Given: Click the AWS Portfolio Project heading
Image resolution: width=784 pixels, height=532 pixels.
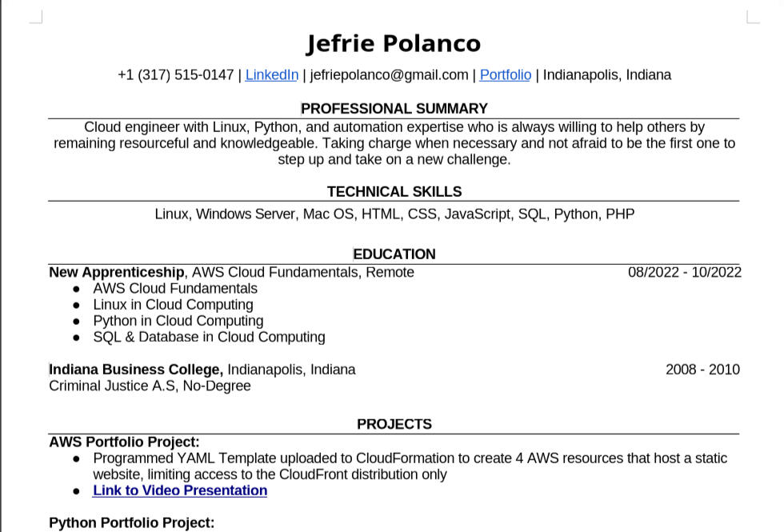Looking at the screenshot, I should 124,442.
